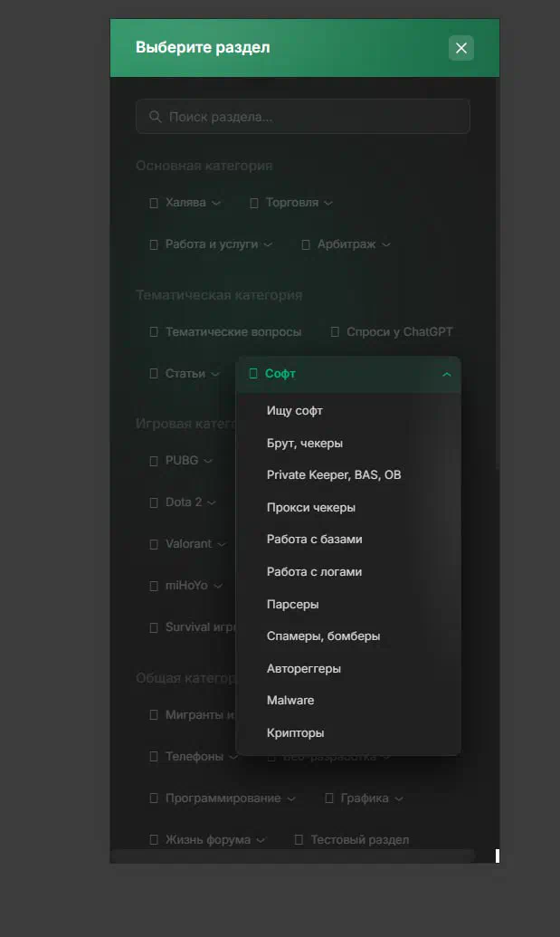Click the icon next to Спроси у ChatGPT
Image resolution: width=560 pixels, height=937 pixels.
point(335,332)
